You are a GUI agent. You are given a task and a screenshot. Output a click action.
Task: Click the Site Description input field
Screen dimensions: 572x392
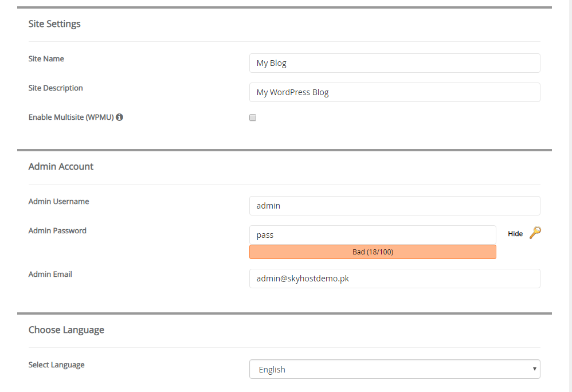click(x=395, y=92)
